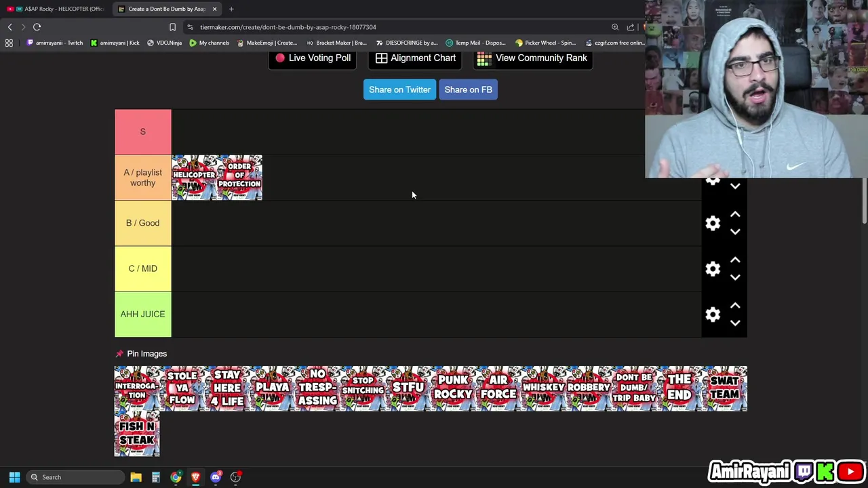Select the PLAYA song image
The width and height of the screenshot is (868, 488).
273,388
